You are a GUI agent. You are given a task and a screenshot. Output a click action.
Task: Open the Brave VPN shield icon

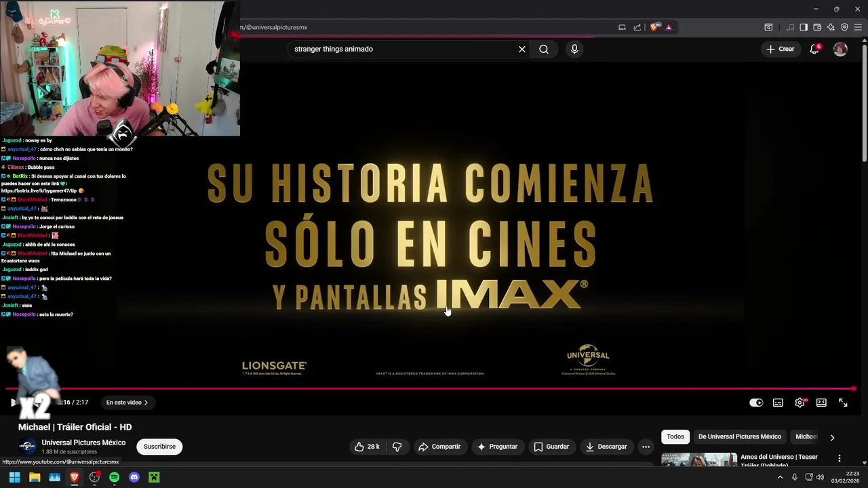click(x=844, y=27)
